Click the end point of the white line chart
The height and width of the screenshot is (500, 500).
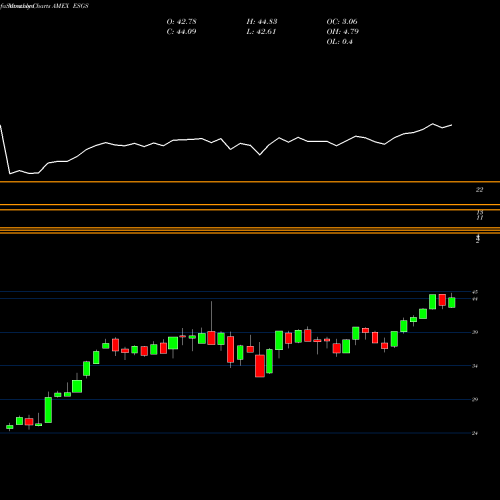tap(452, 125)
